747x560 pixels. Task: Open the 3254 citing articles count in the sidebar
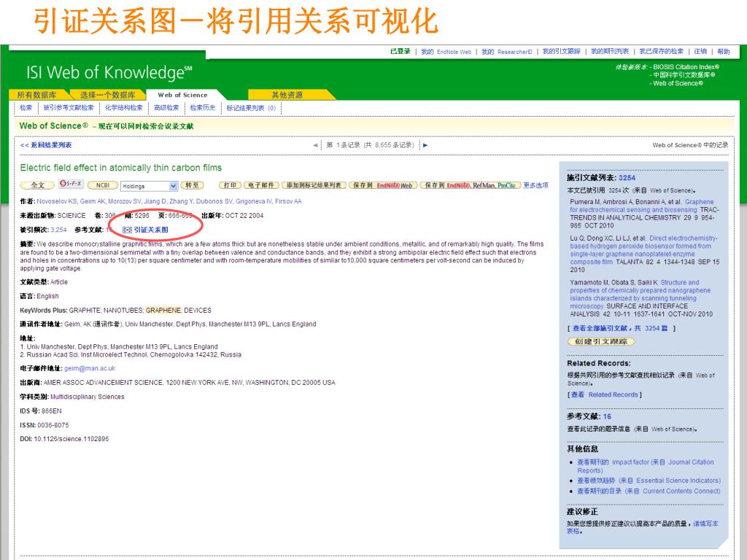[627, 178]
